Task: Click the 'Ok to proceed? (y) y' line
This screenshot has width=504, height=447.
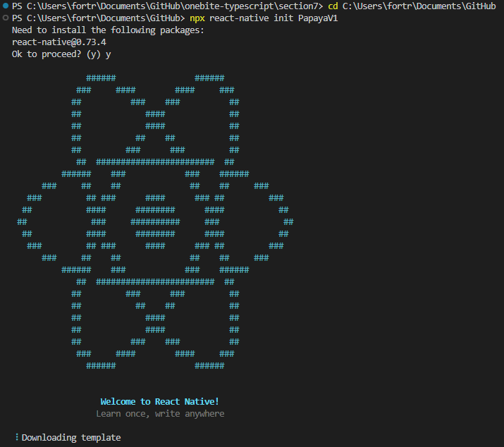Action: tap(61, 54)
